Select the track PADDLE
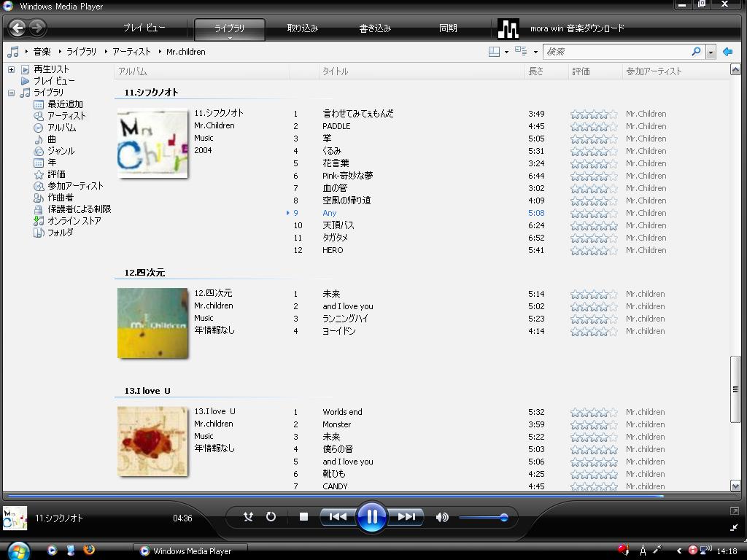 tap(336, 126)
